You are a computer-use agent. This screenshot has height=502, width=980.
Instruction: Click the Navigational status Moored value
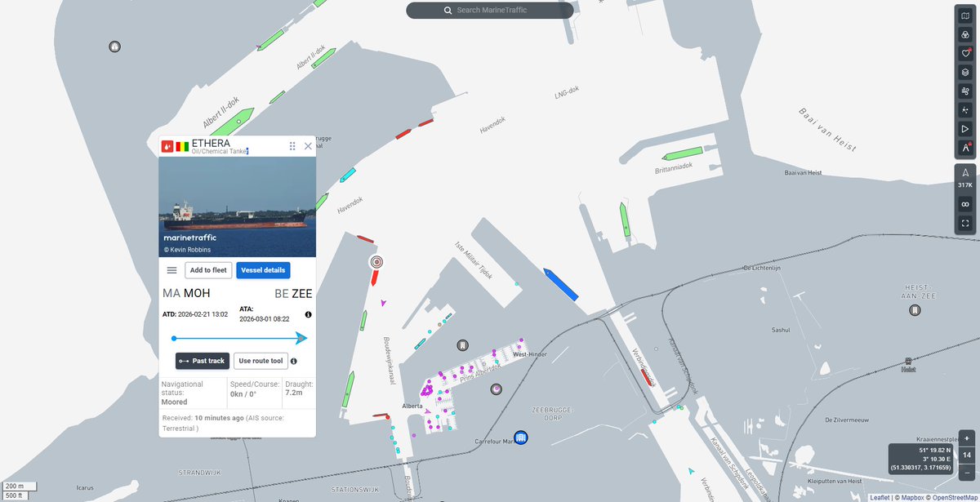[x=174, y=402]
